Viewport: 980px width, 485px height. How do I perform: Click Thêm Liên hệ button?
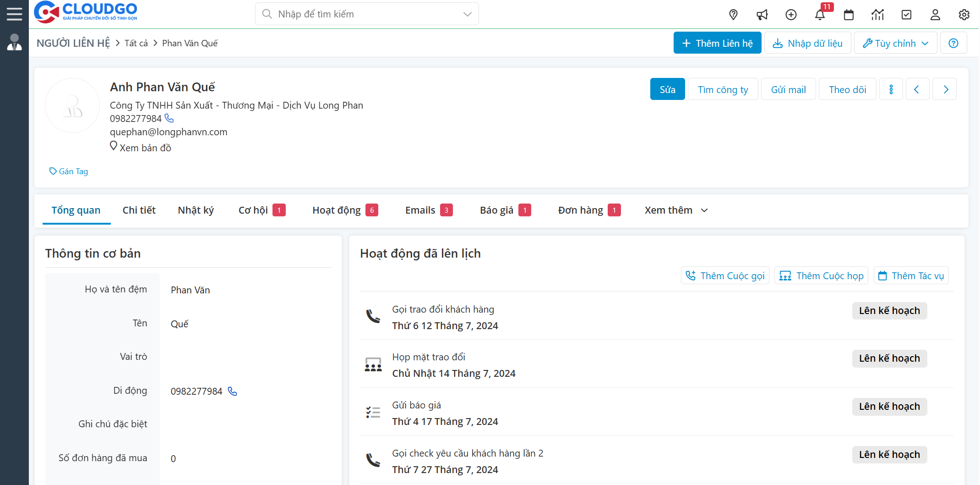coord(717,43)
